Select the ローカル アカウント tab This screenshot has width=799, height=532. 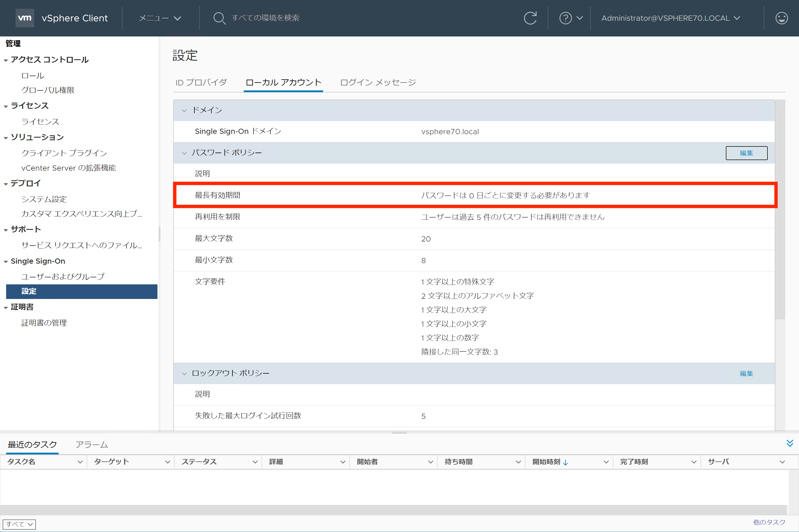coord(283,83)
